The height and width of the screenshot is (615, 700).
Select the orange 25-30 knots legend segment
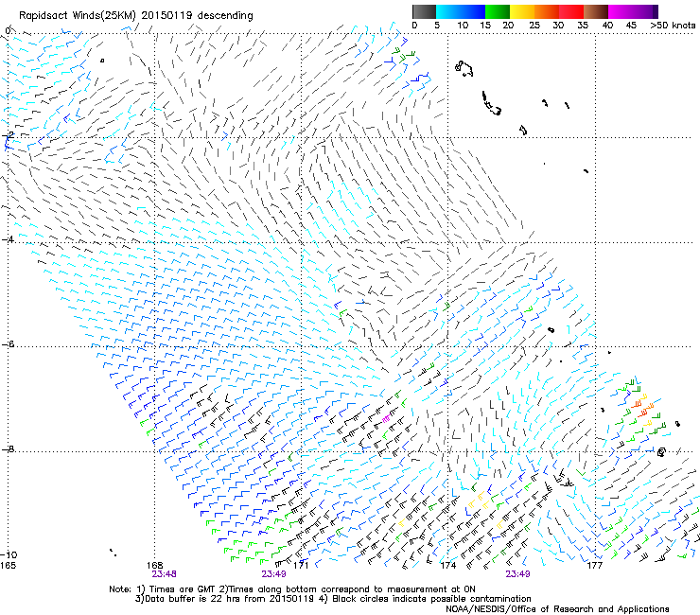547,11
